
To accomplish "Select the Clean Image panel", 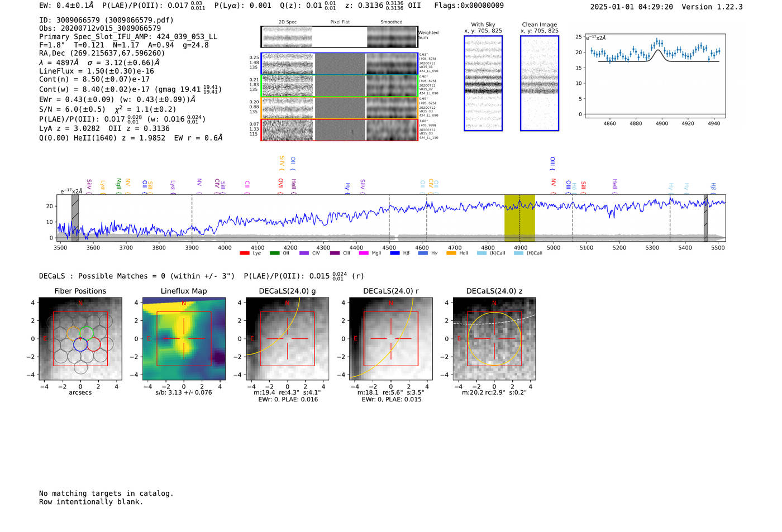I will 540,83.
